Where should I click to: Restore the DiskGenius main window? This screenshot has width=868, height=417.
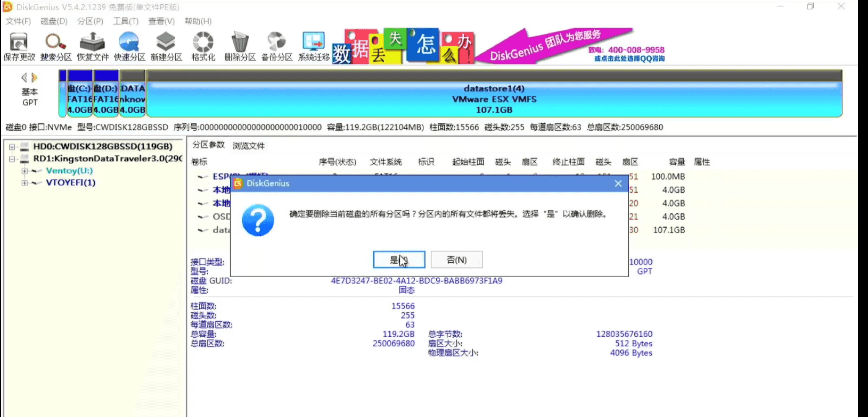tap(810, 6)
